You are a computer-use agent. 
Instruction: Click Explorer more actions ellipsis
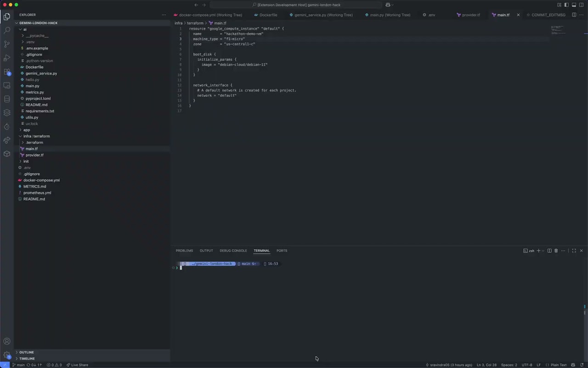(x=164, y=15)
